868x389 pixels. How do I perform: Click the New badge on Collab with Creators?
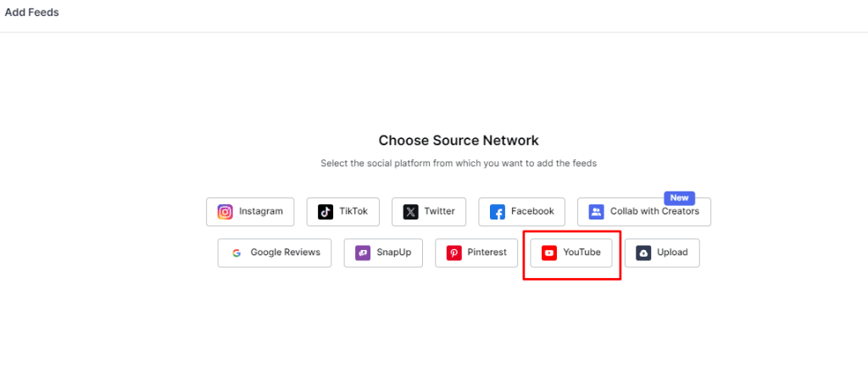680,197
